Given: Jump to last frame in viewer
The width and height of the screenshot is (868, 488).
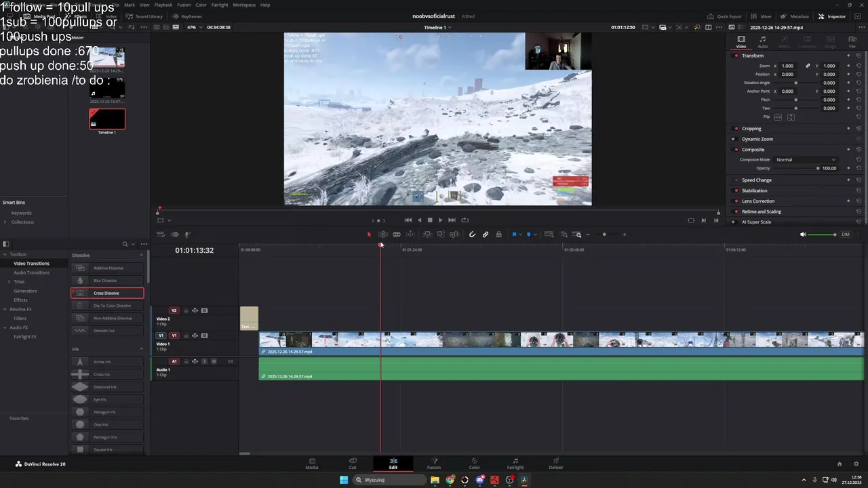Looking at the screenshot, I should (452, 220).
